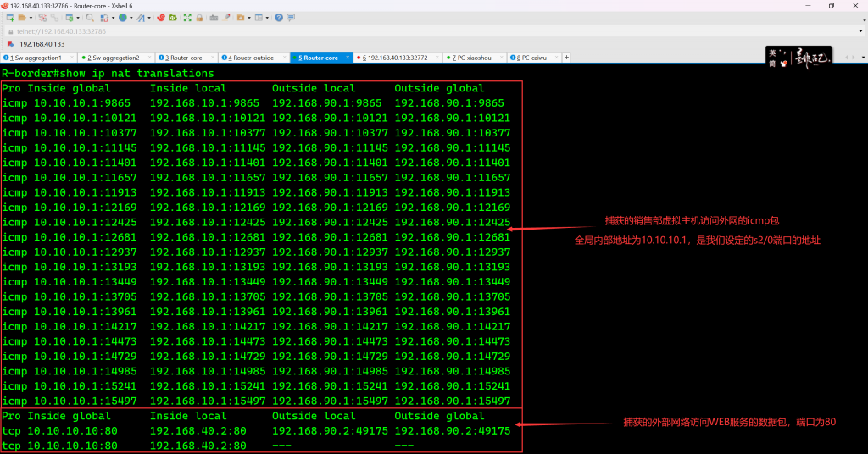
Task: Open the layout panel dropdown arrow
Action: 266,18
